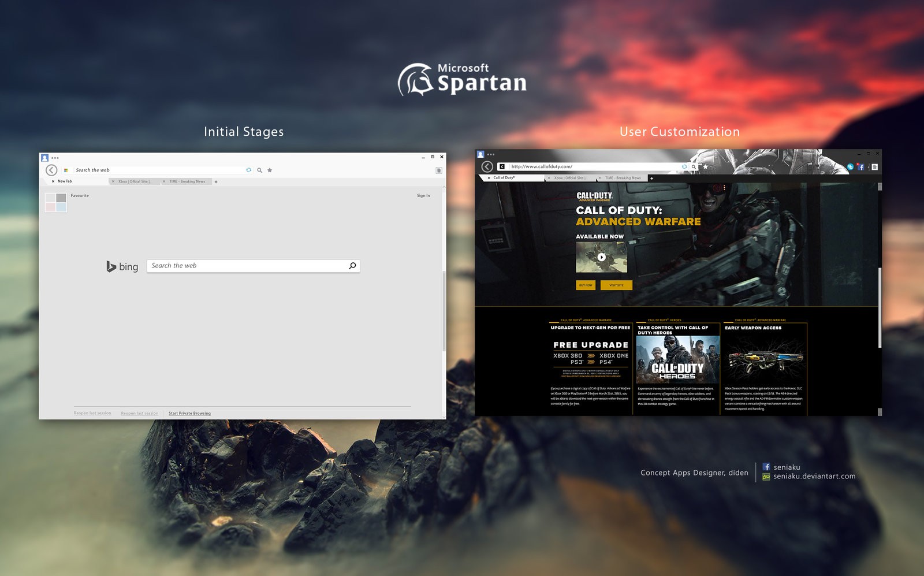Viewport: 924px width, 576px height.
Task: Click the favorites star in the light New Tab window
Action: 270,170
